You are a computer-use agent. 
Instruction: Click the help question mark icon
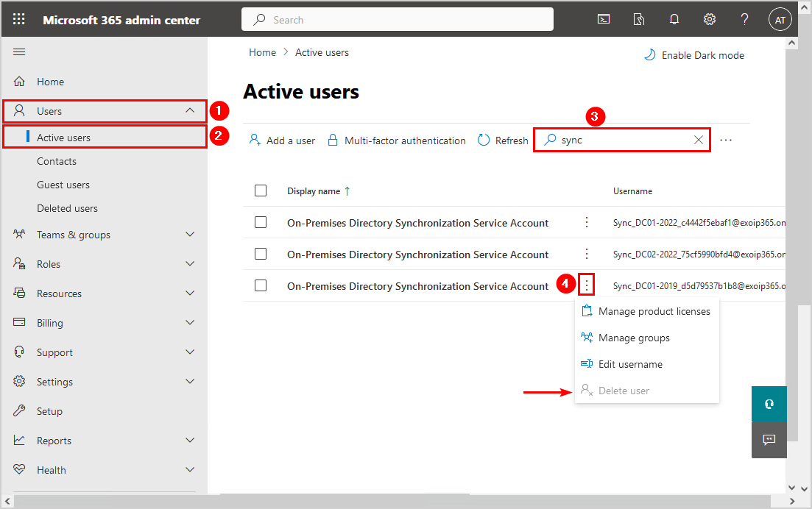745,20
